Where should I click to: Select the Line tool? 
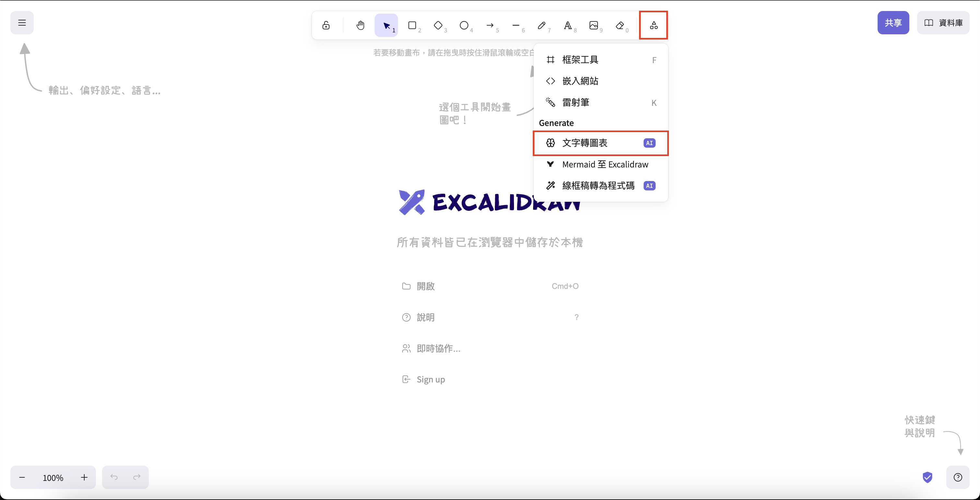[x=516, y=26]
